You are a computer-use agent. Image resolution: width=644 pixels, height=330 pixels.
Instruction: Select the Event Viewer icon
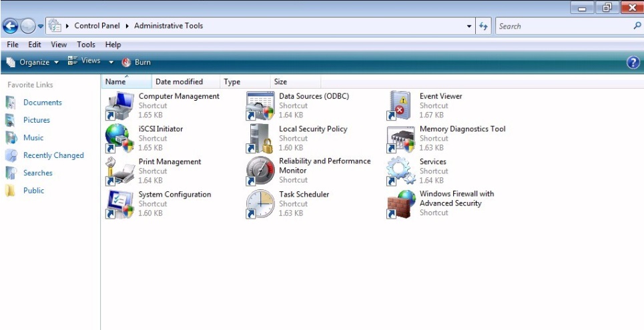pos(400,105)
